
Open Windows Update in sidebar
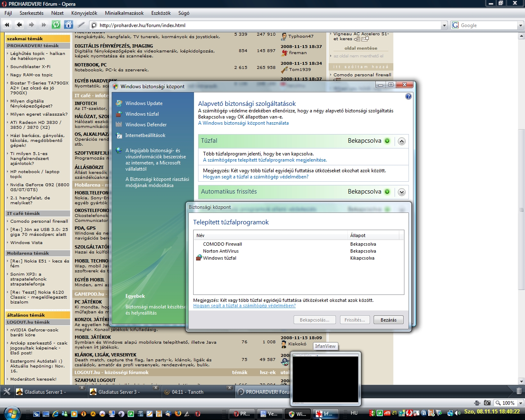click(x=144, y=103)
